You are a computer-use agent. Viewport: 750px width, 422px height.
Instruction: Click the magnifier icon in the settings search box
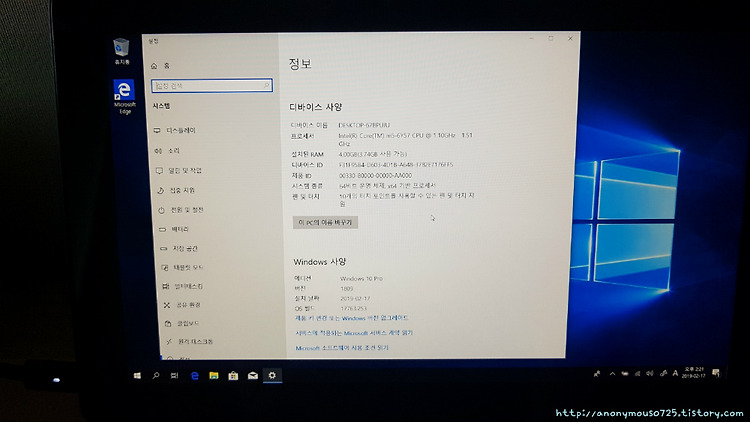point(266,85)
